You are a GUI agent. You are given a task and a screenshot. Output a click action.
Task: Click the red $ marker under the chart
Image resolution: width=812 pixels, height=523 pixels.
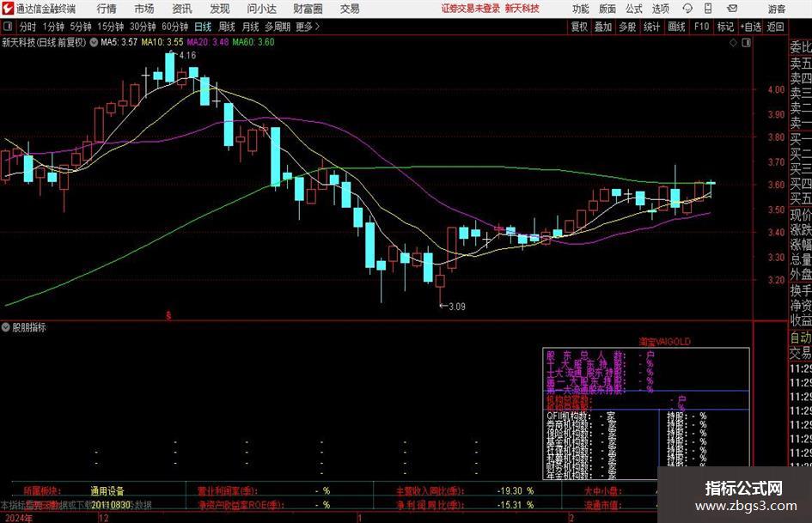point(168,315)
